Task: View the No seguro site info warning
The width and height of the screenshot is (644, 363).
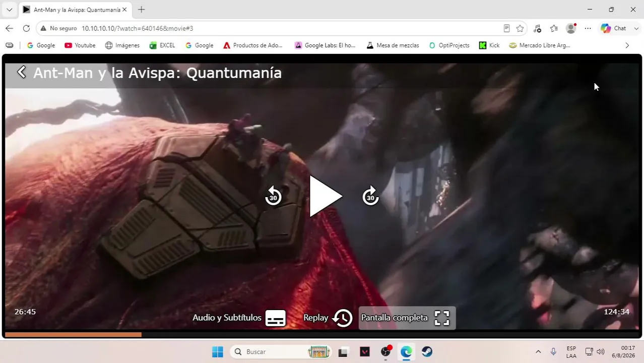Action: point(58,28)
